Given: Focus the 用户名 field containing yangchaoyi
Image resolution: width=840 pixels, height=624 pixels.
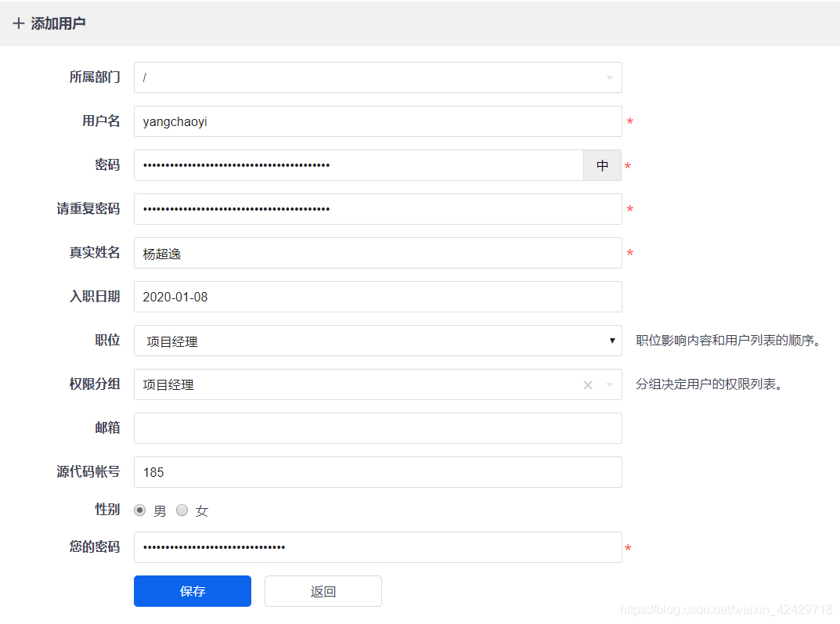Looking at the screenshot, I should point(377,121).
